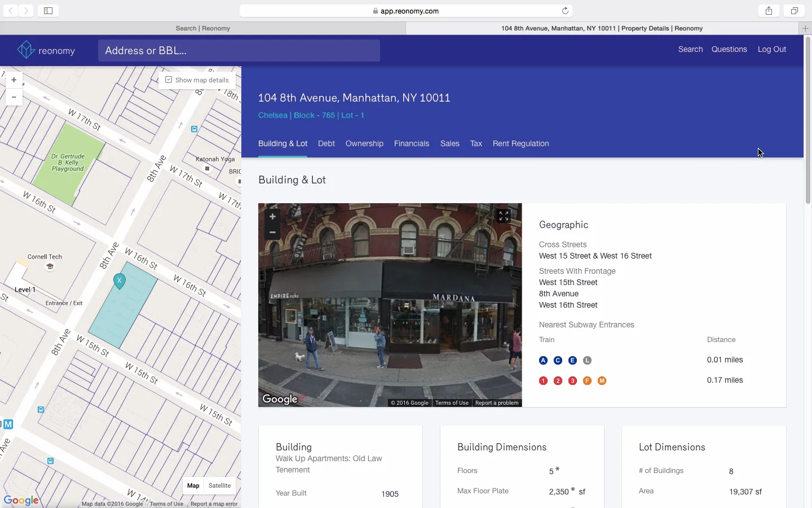Click the Safari URL address bar
The image size is (812, 508).
pos(406,11)
